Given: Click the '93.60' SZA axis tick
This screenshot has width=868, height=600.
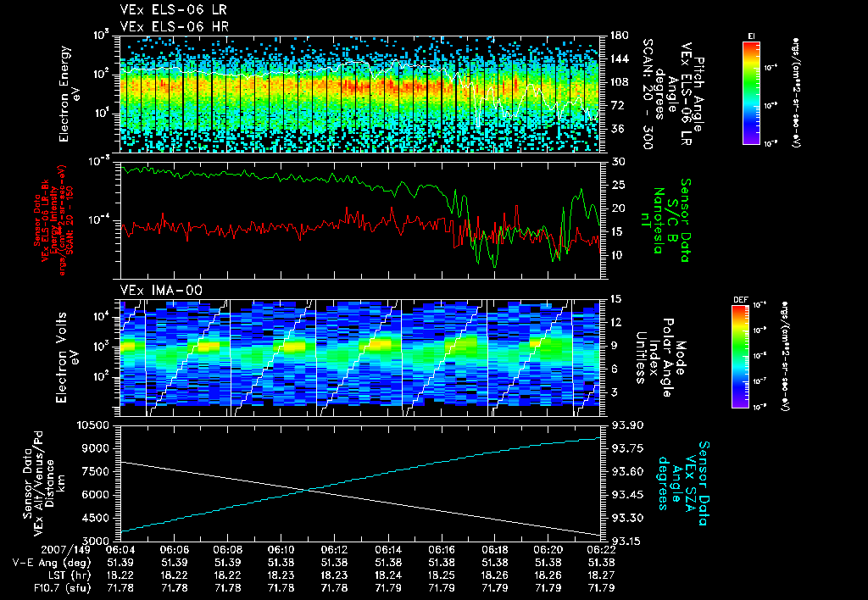Looking at the screenshot, I should 627,471.
